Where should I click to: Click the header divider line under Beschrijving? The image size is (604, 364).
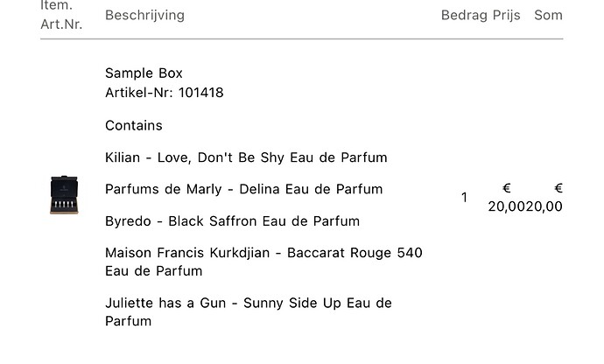(x=302, y=38)
